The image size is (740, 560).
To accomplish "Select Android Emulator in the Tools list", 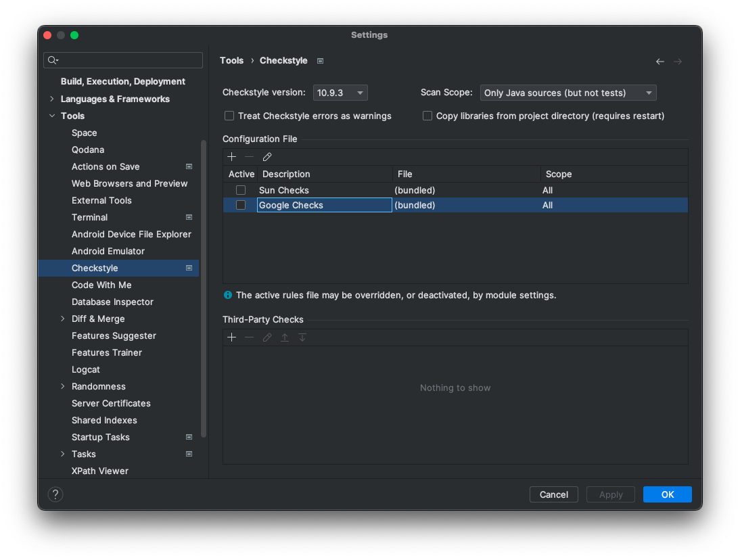I will tap(108, 251).
